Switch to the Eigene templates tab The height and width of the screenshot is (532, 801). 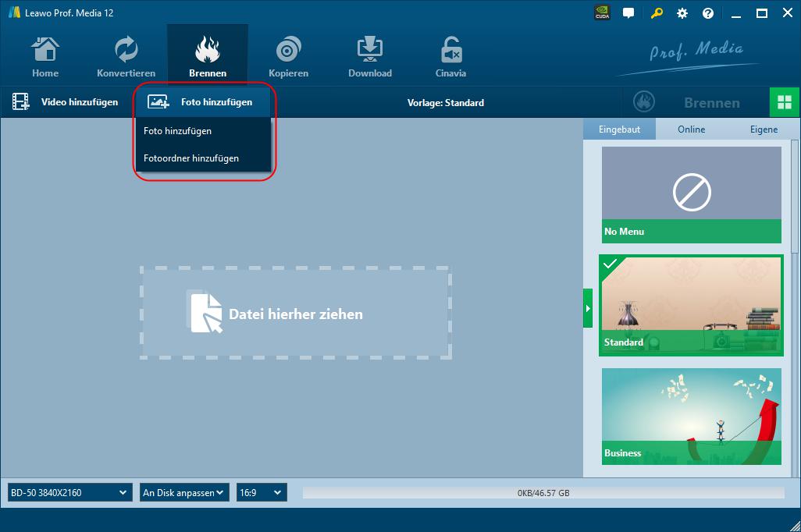(x=764, y=129)
